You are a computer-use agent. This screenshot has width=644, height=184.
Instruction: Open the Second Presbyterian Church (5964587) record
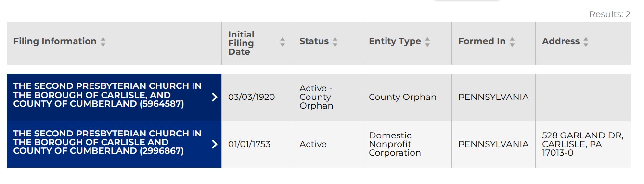pyautogui.click(x=107, y=95)
